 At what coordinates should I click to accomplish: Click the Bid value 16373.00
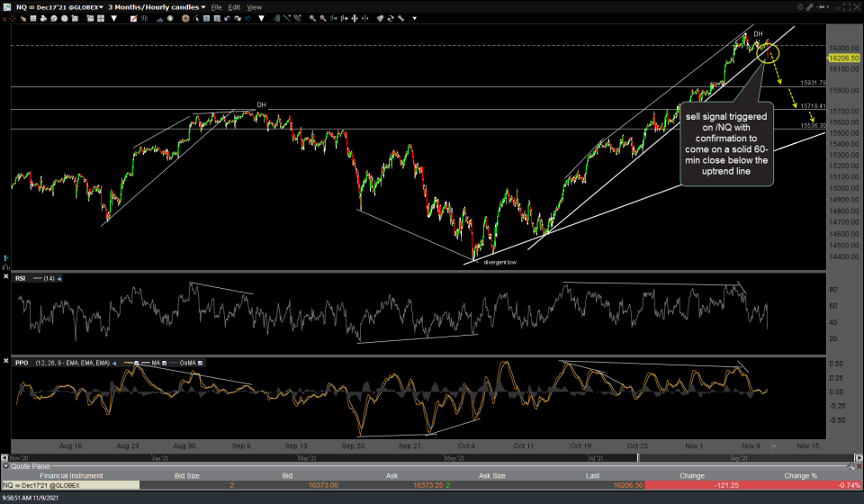coord(323,485)
